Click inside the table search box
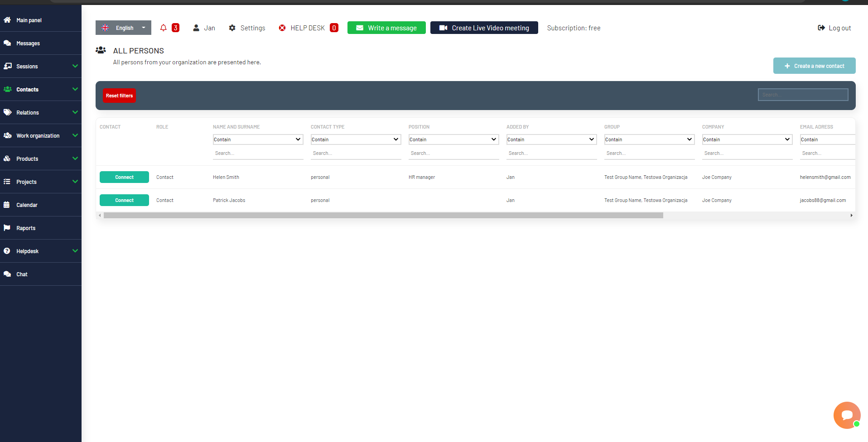This screenshot has height=442, width=868. tap(802, 94)
